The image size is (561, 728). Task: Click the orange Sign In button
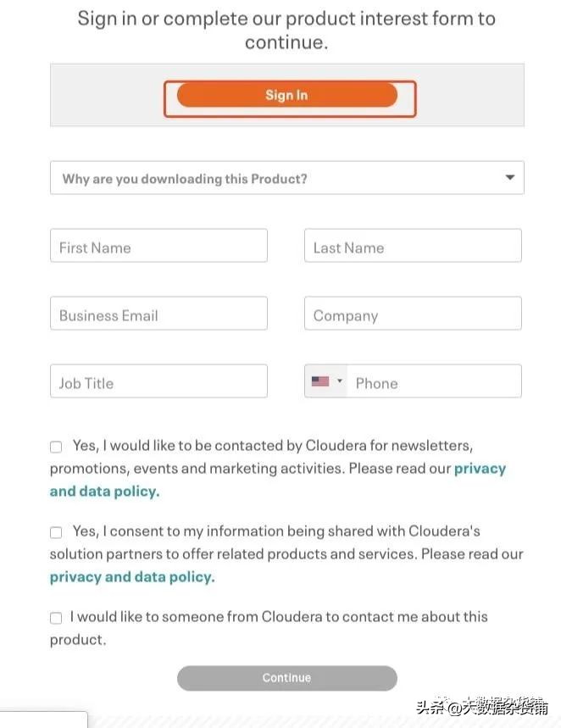pos(286,95)
